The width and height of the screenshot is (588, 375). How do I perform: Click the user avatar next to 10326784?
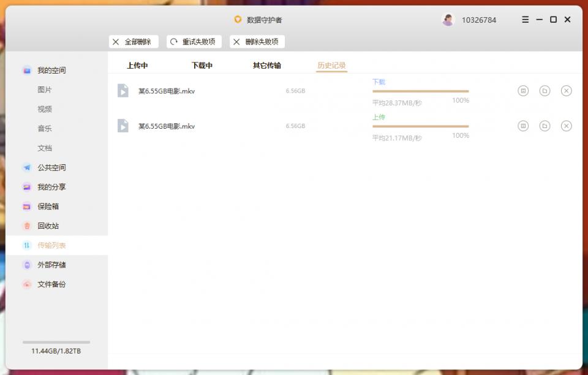(449, 19)
